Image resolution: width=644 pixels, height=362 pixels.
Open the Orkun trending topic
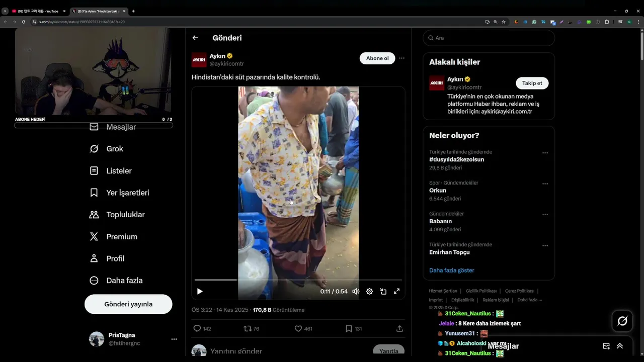(x=438, y=191)
